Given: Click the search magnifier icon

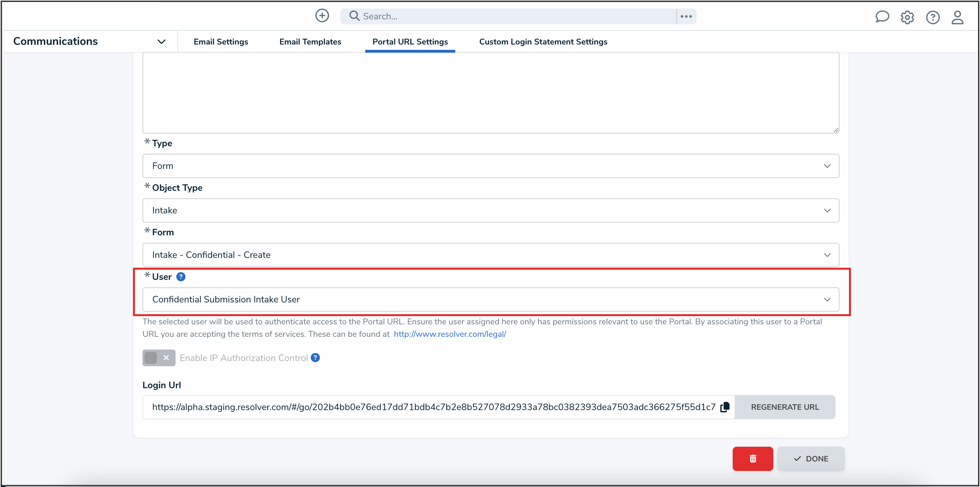Looking at the screenshot, I should tap(354, 16).
